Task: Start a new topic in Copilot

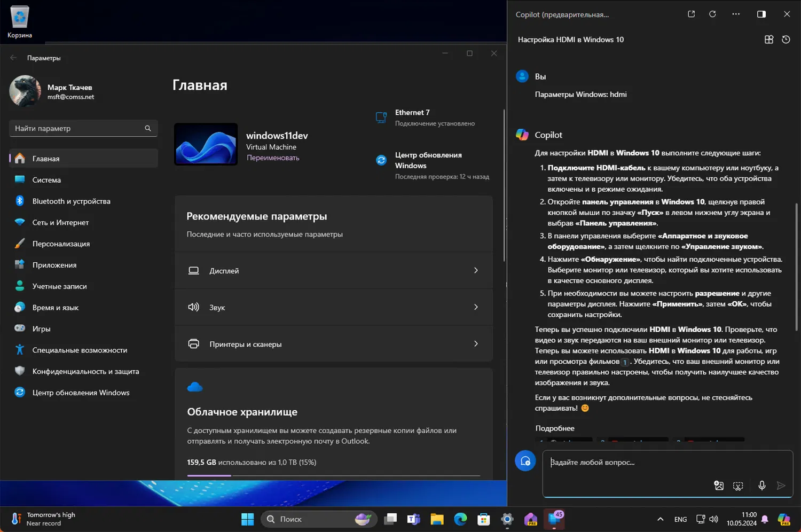Action: tap(525, 461)
